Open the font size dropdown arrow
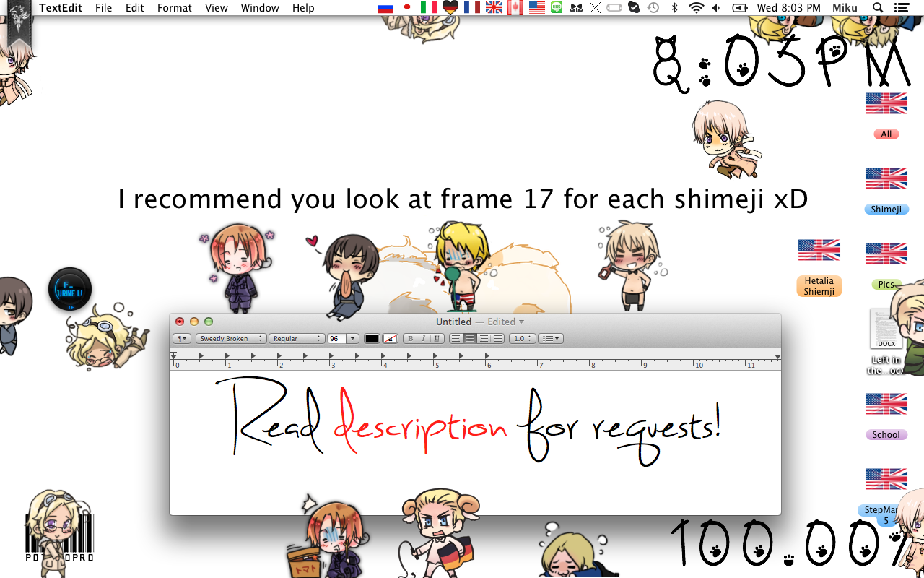This screenshot has height=578, width=924. point(352,338)
